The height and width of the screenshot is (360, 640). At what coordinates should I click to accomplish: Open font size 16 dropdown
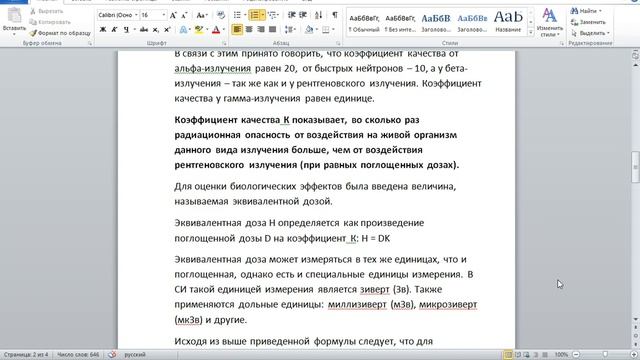click(x=164, y=15)
